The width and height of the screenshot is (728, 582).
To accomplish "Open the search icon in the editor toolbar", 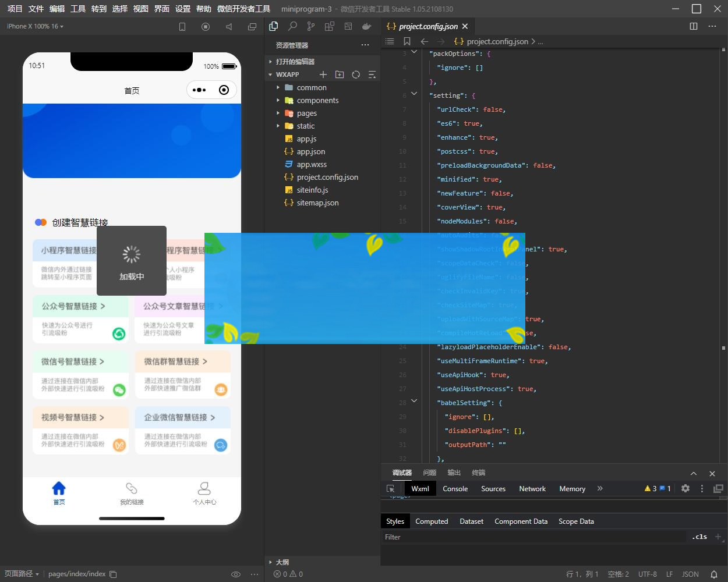I will 292,26.
